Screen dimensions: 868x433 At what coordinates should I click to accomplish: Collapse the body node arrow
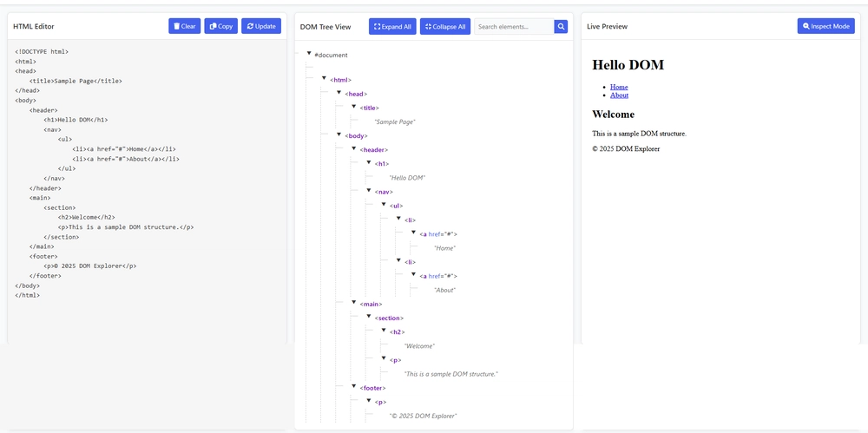click(339, 134)
